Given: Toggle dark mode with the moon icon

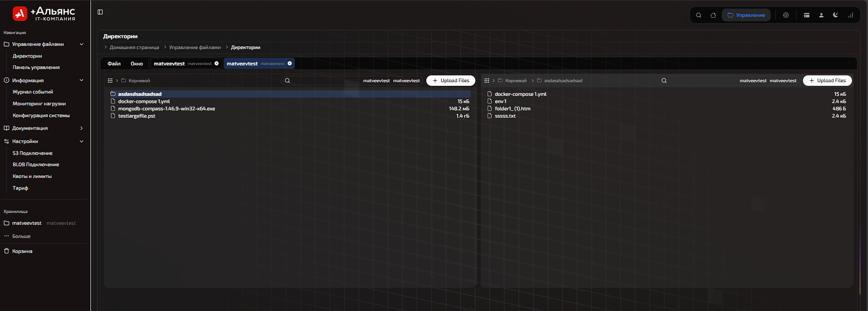Looking at the screenshot, I should click(835, 15).
